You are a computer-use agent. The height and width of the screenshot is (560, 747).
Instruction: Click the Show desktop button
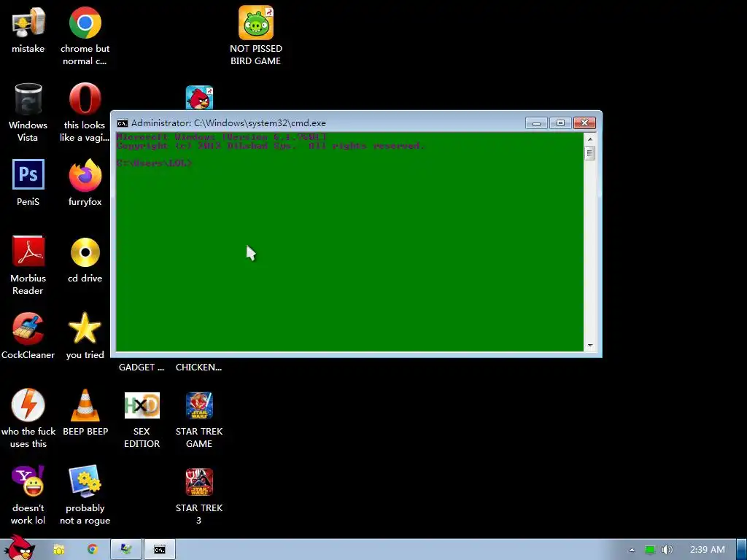pyautogui.click(x=742, y=550)
